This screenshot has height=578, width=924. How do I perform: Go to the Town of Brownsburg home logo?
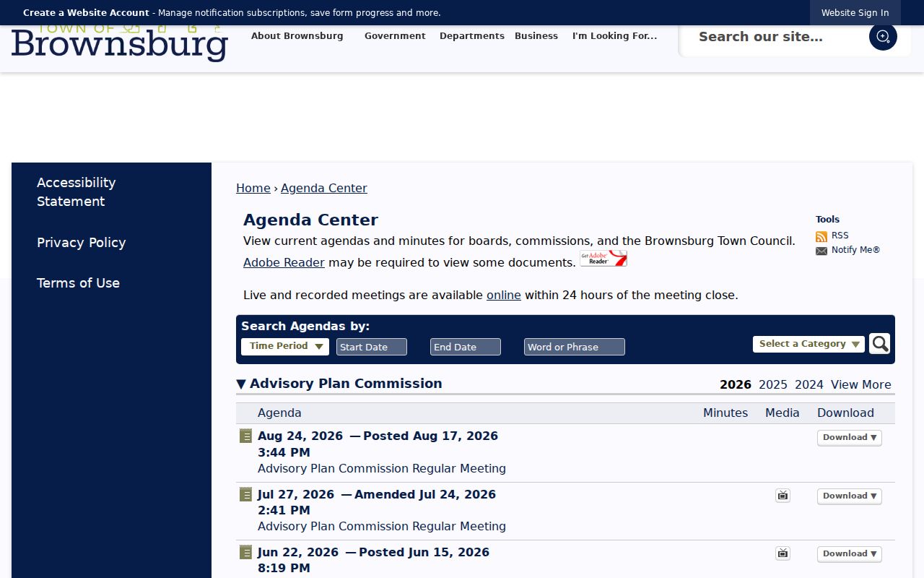(120, 43)
